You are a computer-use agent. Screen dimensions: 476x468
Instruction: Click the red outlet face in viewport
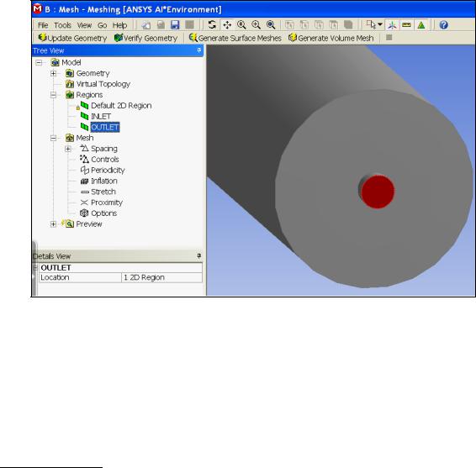(378, 192)
